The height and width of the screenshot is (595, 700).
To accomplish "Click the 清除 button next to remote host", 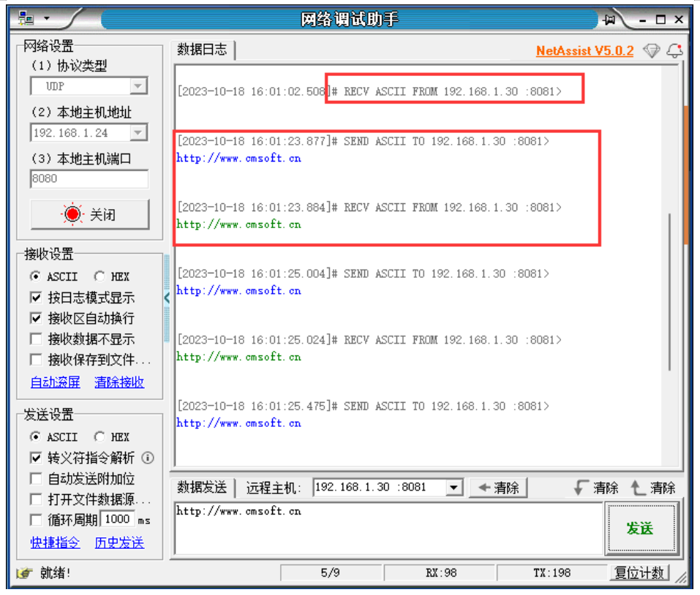I will point(498,488).
